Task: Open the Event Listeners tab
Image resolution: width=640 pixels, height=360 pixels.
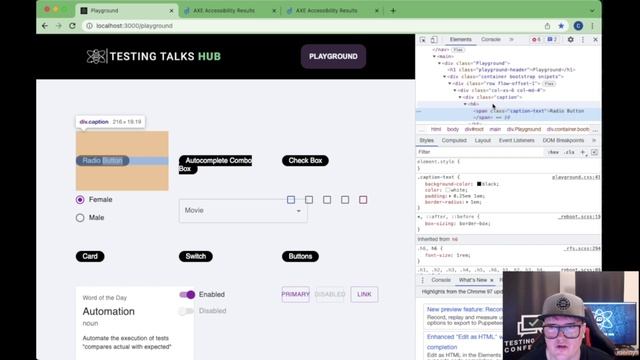Action: 516,140
